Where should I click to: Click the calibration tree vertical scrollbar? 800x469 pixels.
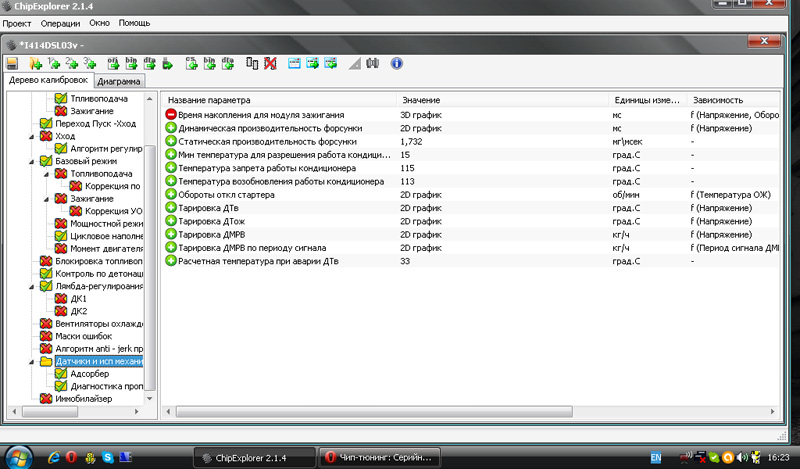pyautogui.click(x=151, y=250)
